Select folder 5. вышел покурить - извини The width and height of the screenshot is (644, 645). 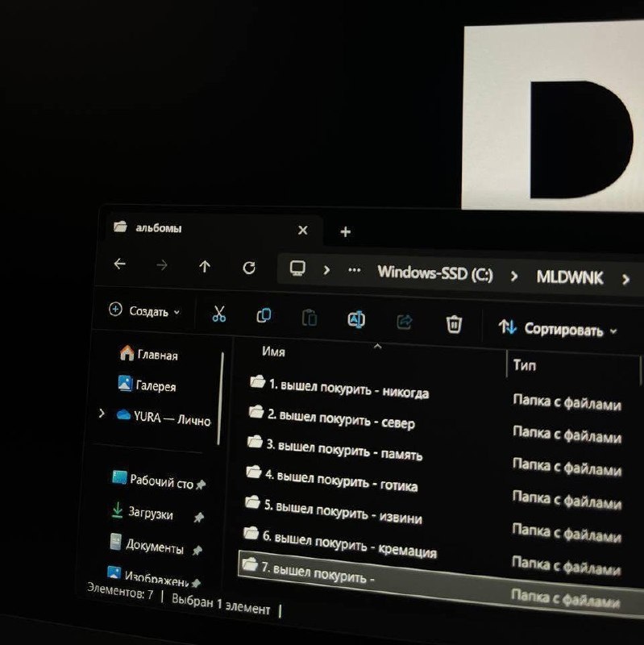(x=334, y=510)
